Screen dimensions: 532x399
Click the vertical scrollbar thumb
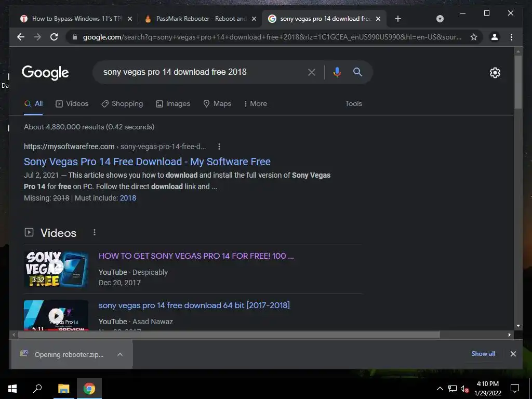click(518, 82)
